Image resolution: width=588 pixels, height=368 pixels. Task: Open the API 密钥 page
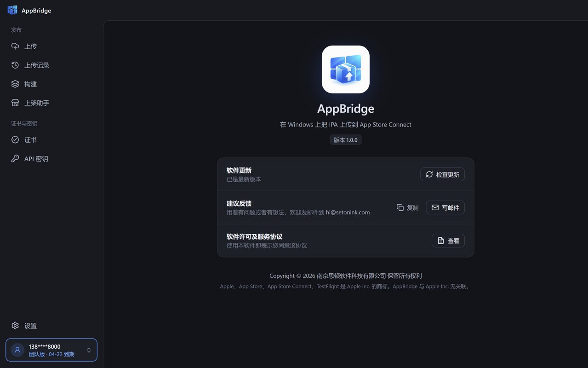pyautogui.click(x=51, y=159)
